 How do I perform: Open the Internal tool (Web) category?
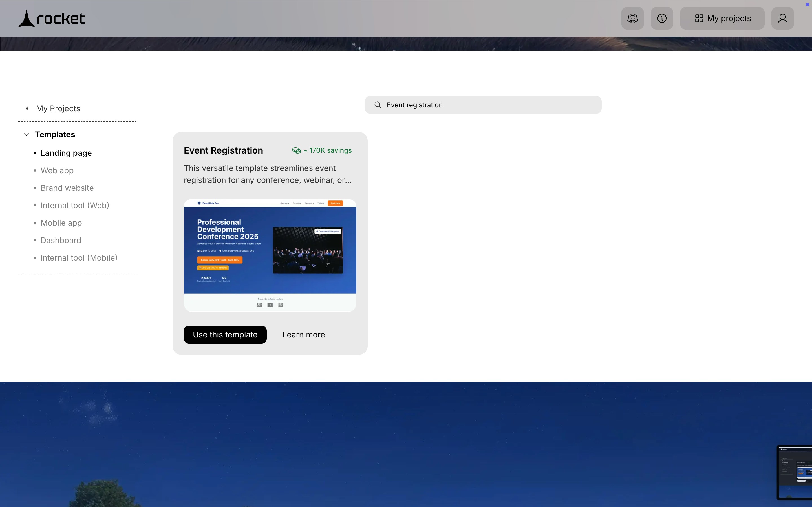75,206
